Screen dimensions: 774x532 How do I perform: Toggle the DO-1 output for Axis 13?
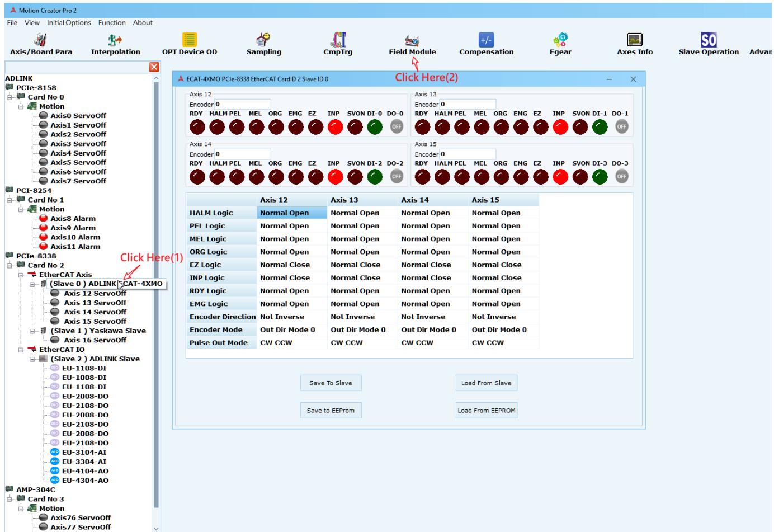(x=621, y=126)
